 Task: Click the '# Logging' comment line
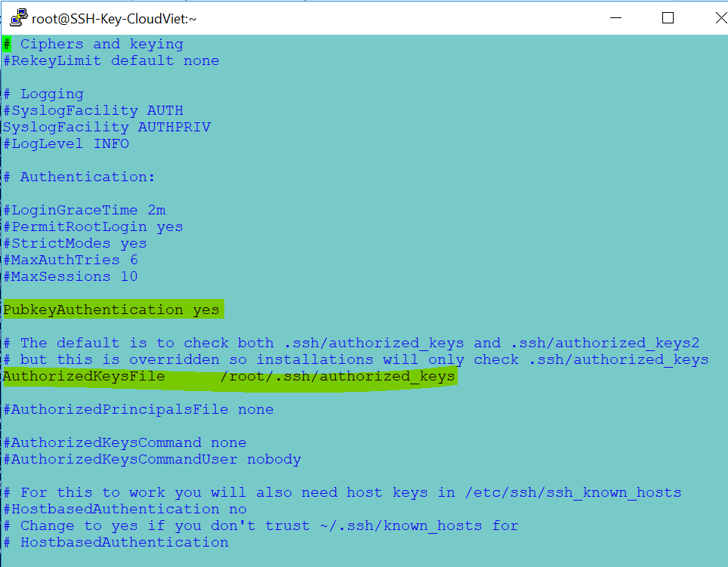click(43, 94)
